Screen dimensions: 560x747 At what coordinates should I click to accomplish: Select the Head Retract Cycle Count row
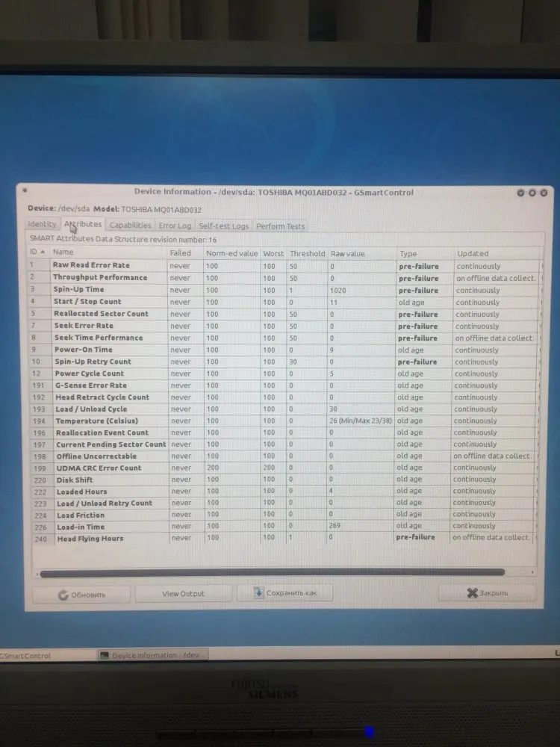click(x=284, y=397)
